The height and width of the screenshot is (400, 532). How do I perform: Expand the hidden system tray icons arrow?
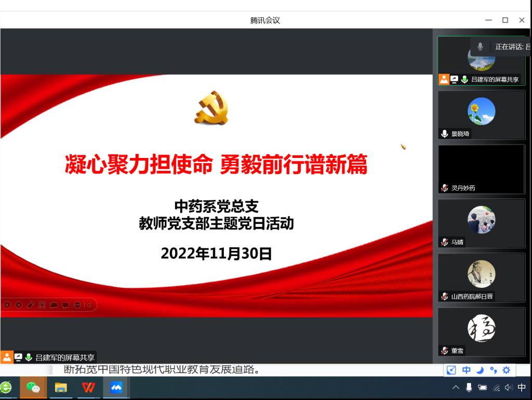click(456, 388)
